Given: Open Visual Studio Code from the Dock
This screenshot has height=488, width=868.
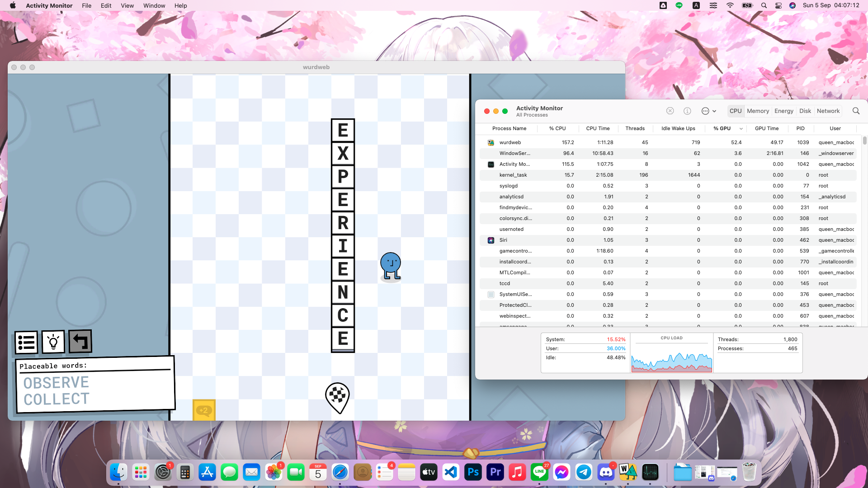Looking at the screenshot, I should (451, 473).
